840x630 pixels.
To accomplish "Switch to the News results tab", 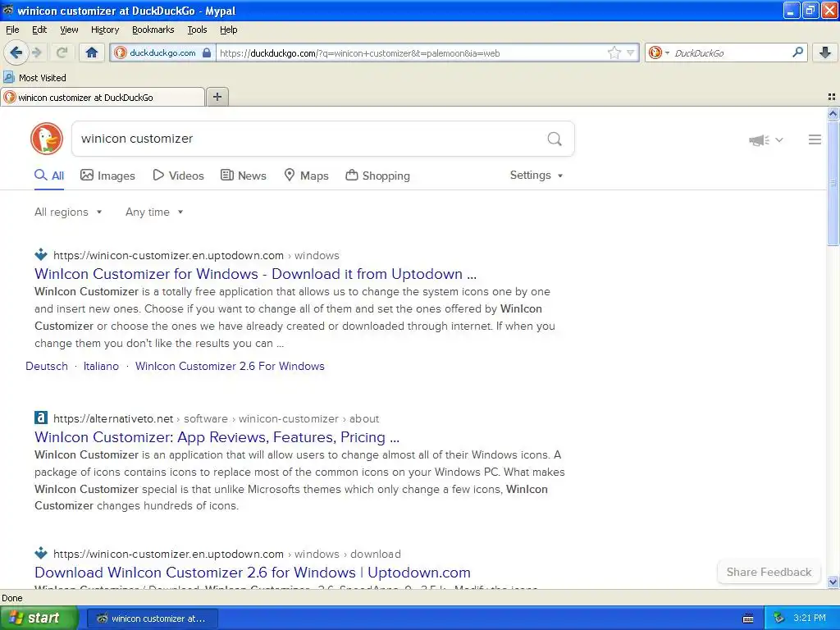I will coord(244,176).
